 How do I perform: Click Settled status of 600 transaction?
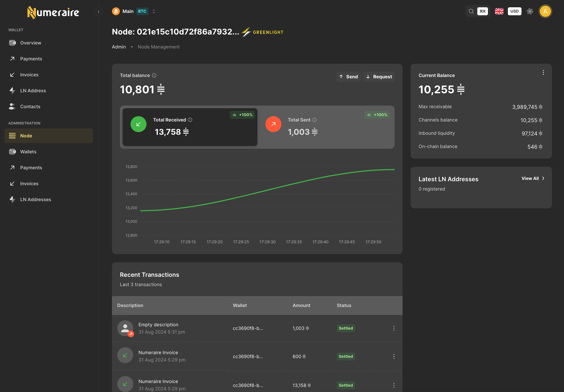[x=346, y=356]
